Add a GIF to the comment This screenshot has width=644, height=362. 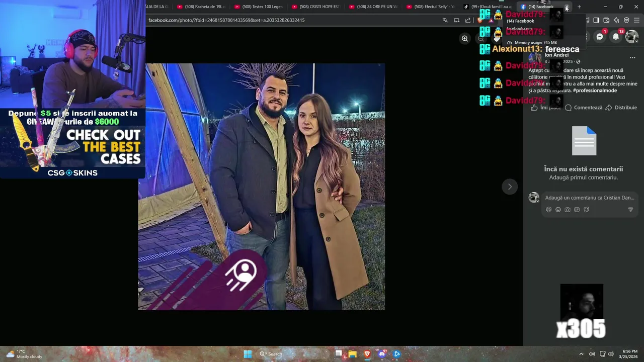point(577,210)
